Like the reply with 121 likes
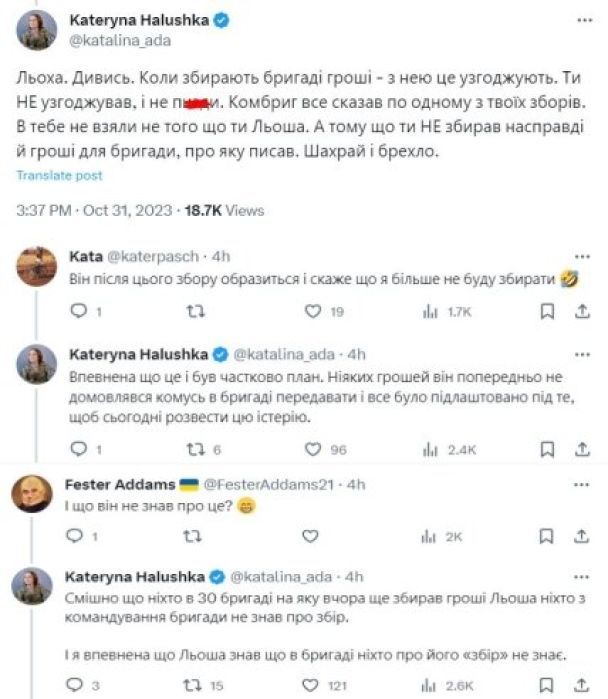This screenshot has height=699, width=608. (x=311, y=685)
